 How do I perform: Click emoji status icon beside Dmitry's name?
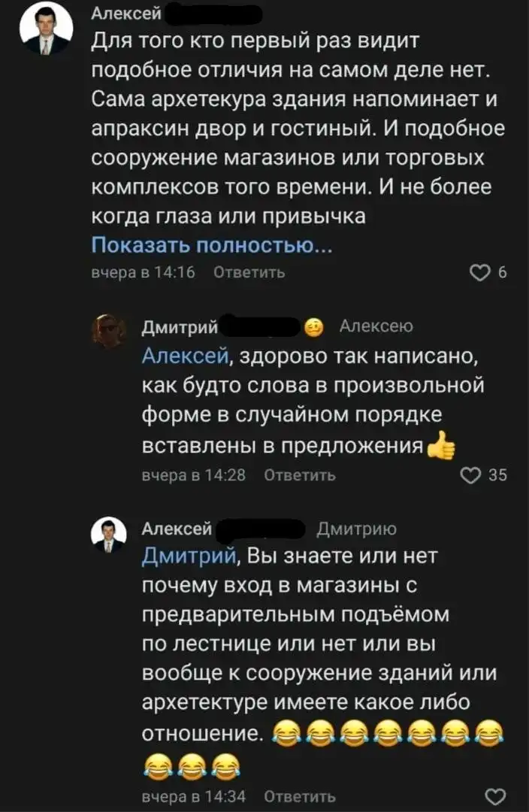pyautogui.click(x=314, y=327)
